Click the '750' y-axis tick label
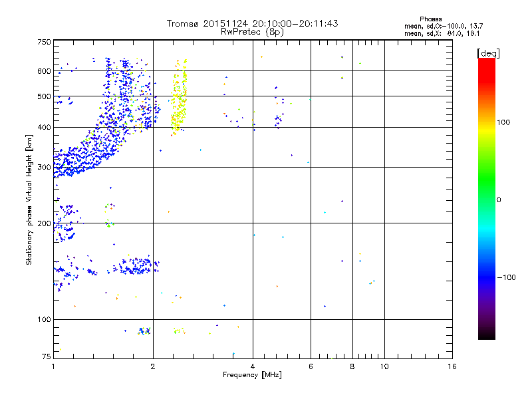The width and height of the screenshot is (532, 399). pos(44,42)
